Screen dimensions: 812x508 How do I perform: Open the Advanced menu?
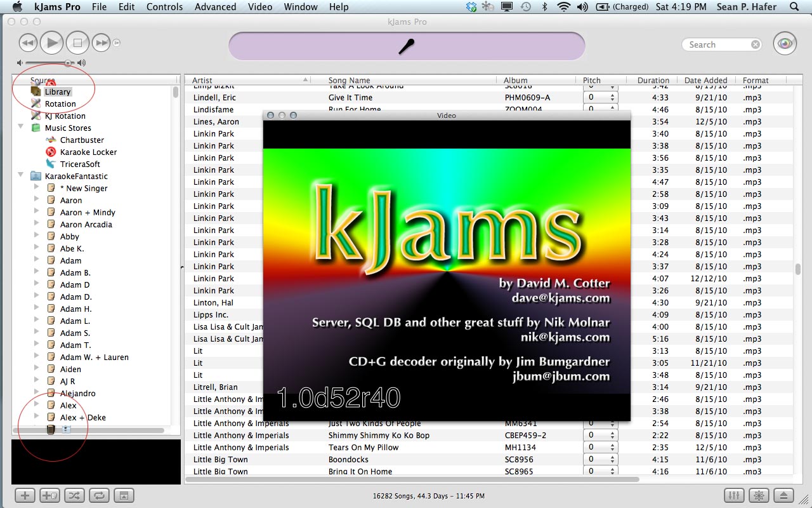coord(215,7)
